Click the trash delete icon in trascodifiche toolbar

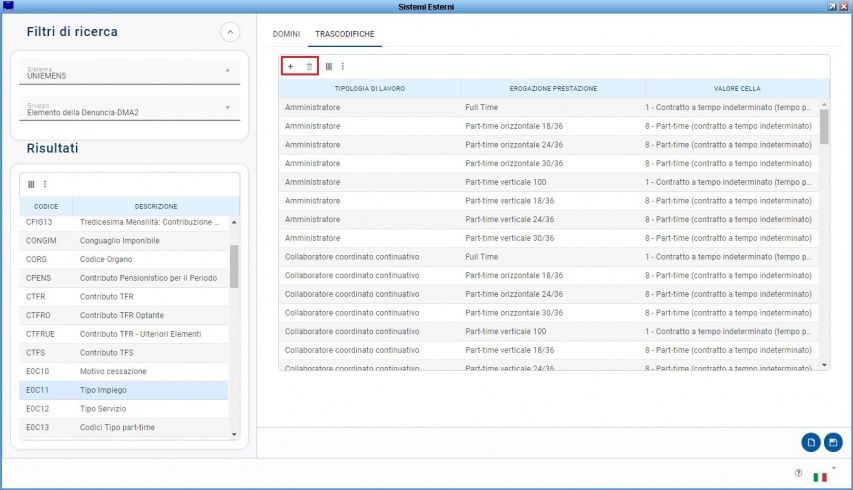[309, 66]
